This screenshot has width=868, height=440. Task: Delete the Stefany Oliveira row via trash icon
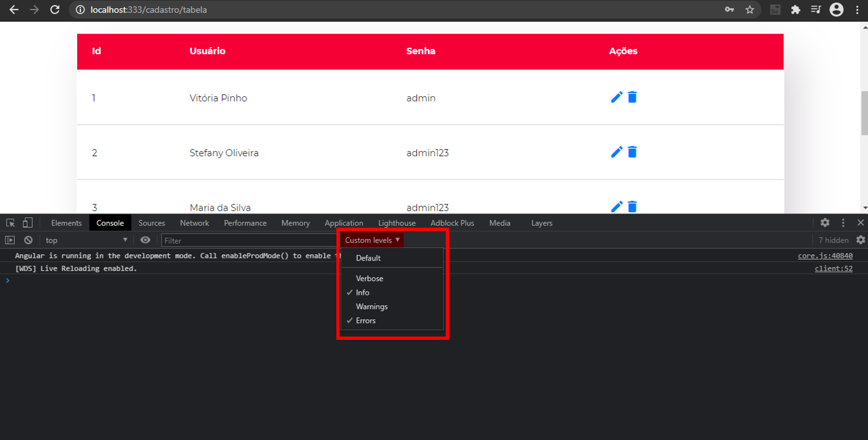tap(632, 152)
